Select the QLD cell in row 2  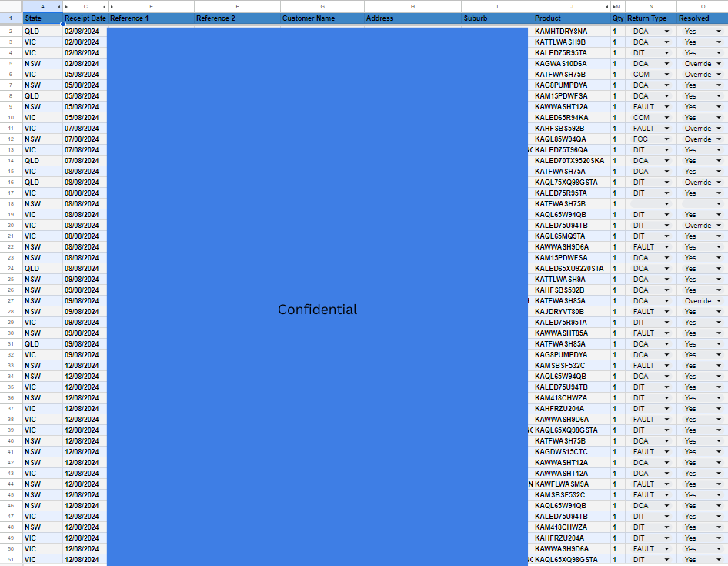click(x=42, y=31)
